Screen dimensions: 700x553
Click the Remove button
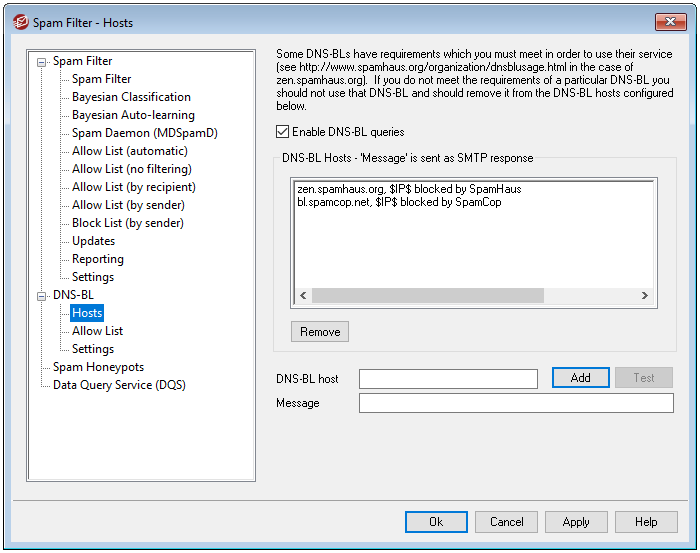pos(320,332)
